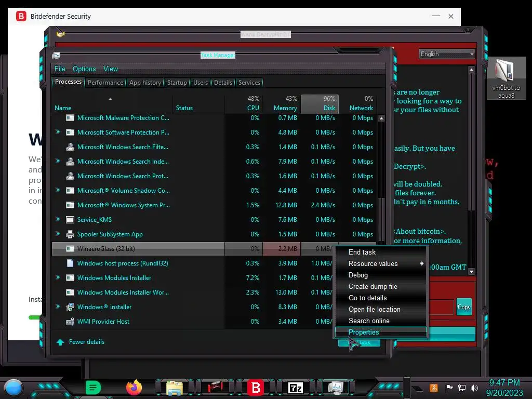Expand the Windows installer row
Screen dimensions: 532x399
point(58,307)
